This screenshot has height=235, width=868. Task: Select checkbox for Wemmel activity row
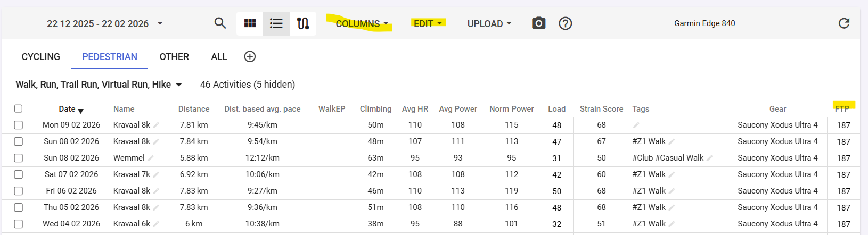[19, 158]
